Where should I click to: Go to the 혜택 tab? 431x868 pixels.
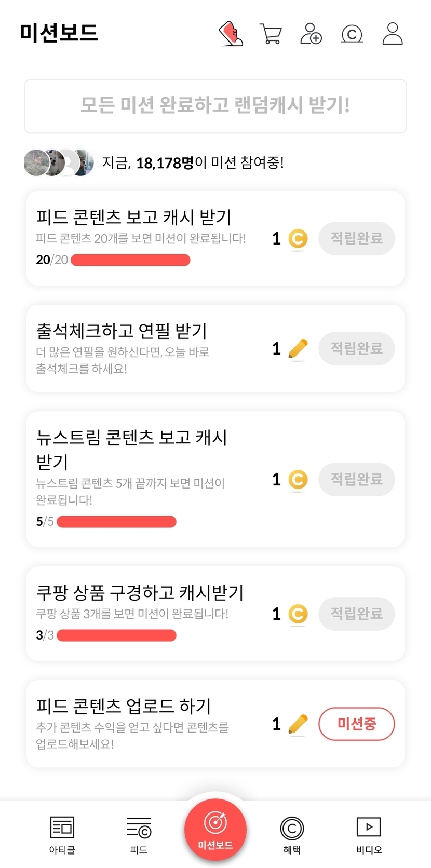[x=292, y=834]
